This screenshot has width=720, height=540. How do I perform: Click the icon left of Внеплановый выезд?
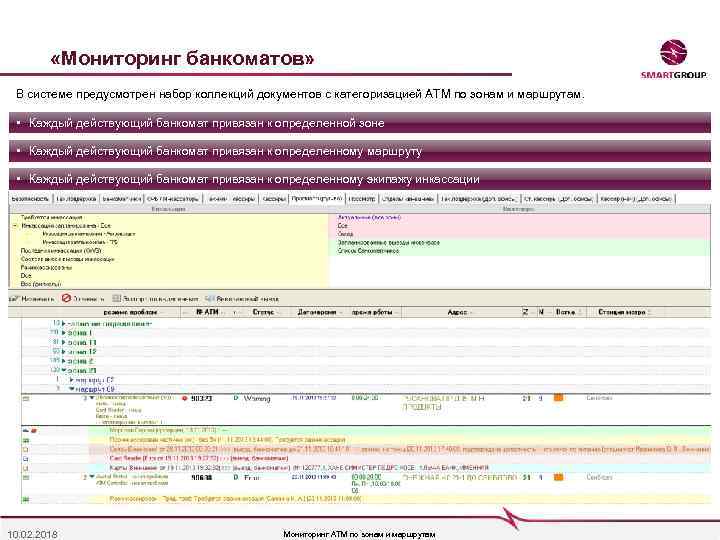point(210,298)
